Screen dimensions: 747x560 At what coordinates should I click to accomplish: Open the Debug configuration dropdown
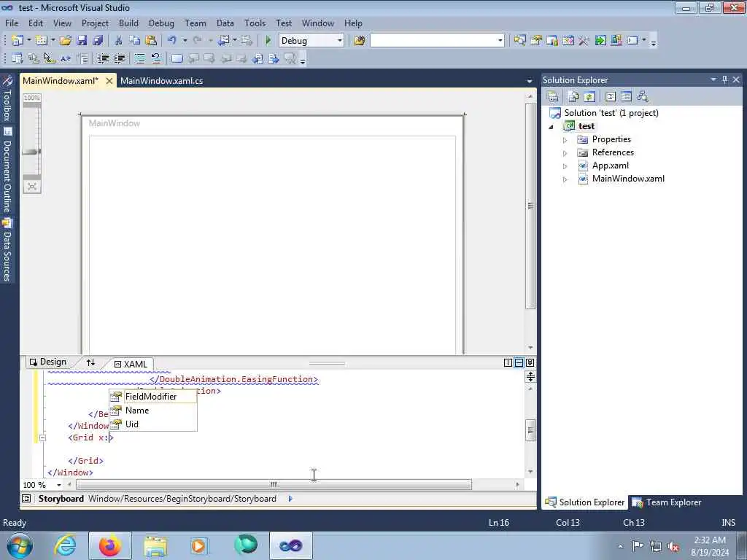tap(340, 41)
